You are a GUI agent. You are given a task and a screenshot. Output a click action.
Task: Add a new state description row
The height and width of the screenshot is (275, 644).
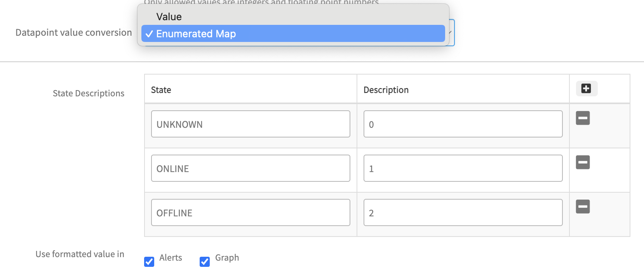(x=586, y=89)
